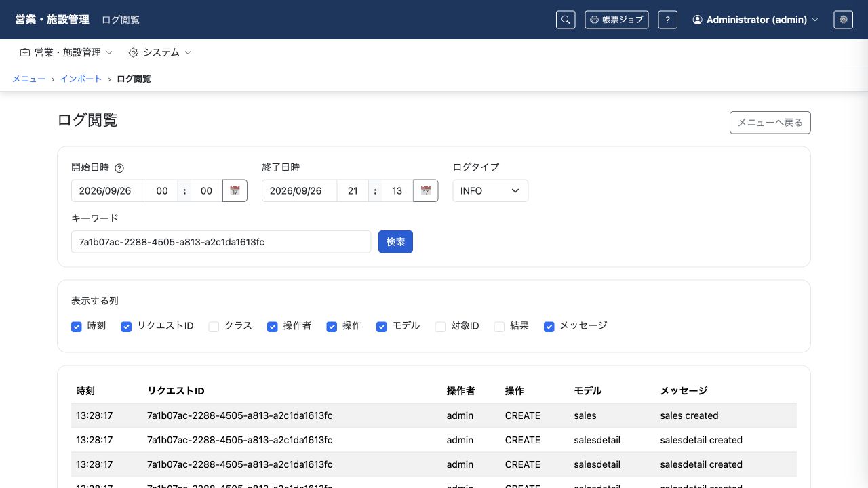
Task: Uncheck the モデル column checkbox
Action: click(382, 327)
